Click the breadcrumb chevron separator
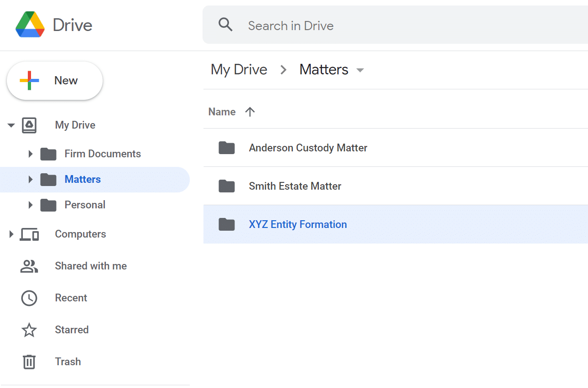 tap(283, 70)
